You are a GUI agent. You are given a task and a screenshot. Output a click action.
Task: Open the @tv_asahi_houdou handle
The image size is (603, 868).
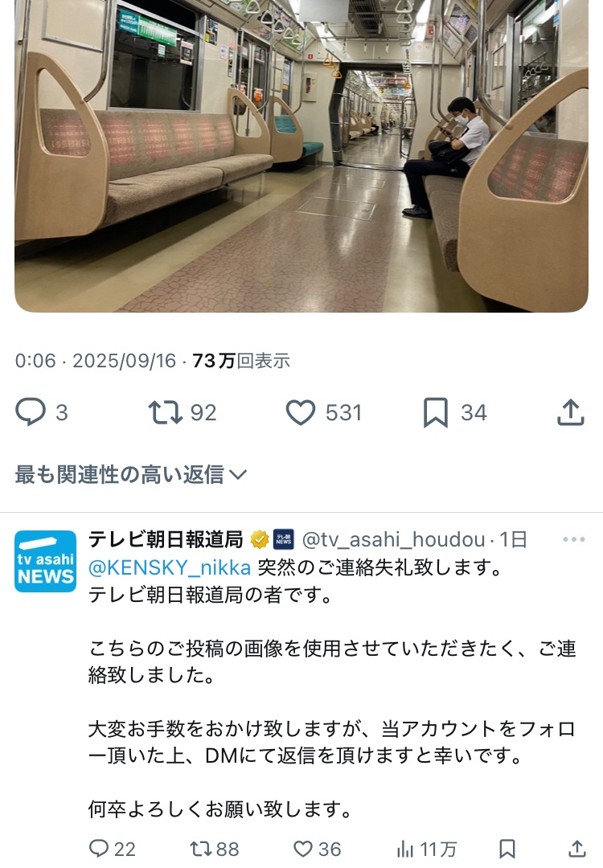[394, 539]
